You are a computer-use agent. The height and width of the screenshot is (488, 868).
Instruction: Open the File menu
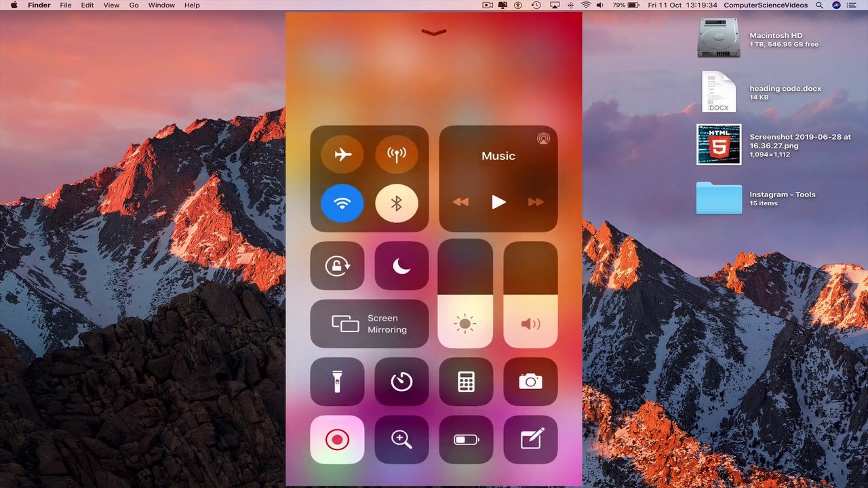click(x=66, y=5)
